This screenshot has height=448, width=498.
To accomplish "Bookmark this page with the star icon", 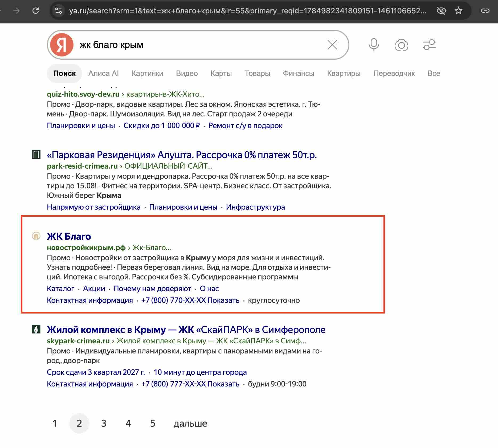I will pos(458,11).
